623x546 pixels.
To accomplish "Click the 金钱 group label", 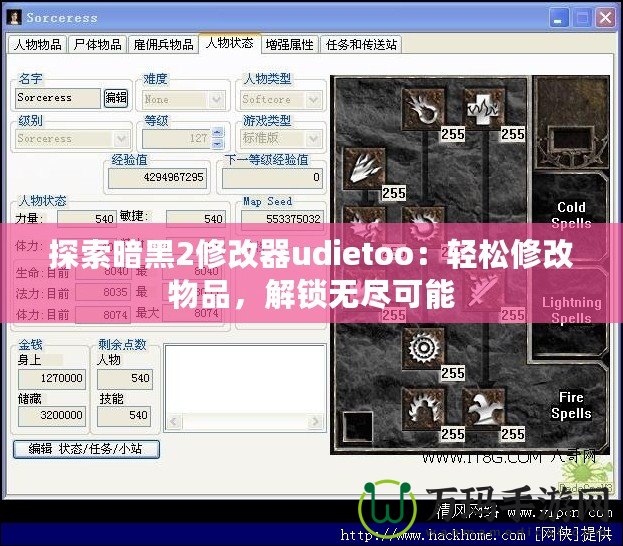I will coord(30,345).
